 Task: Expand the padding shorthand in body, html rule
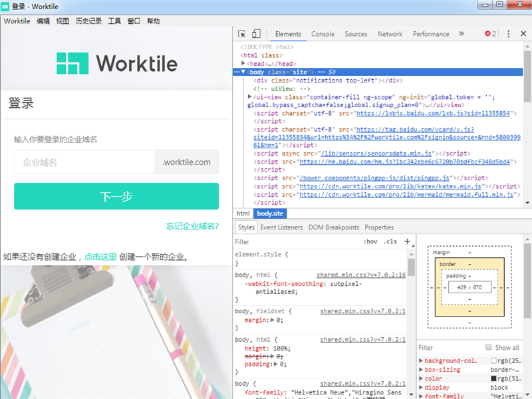point(275,364)
